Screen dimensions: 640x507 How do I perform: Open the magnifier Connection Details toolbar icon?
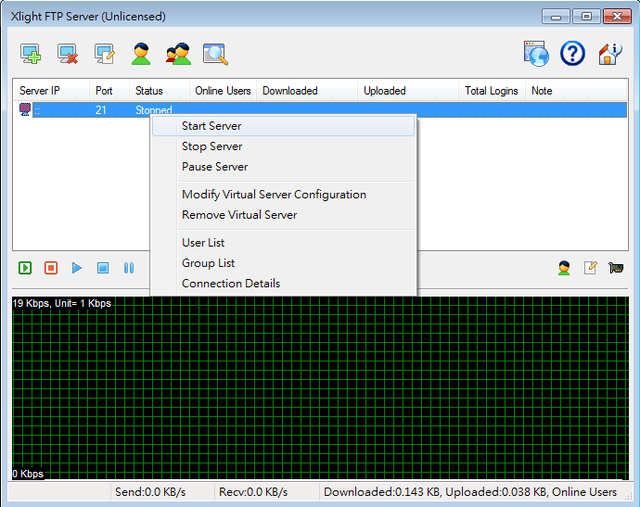(215, 54)
